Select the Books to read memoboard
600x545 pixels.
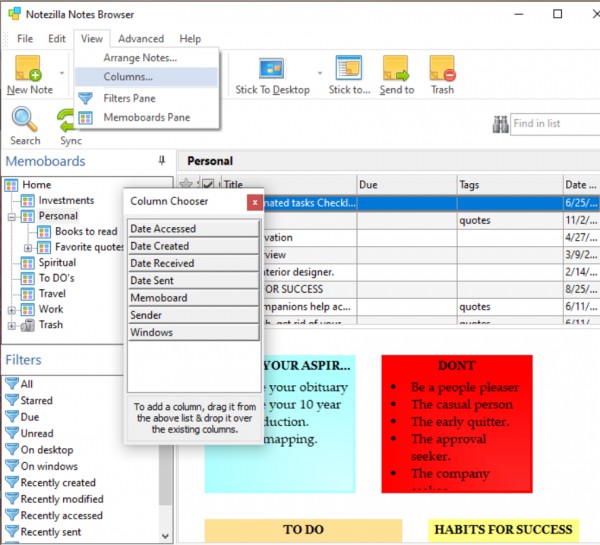point(86,232)
